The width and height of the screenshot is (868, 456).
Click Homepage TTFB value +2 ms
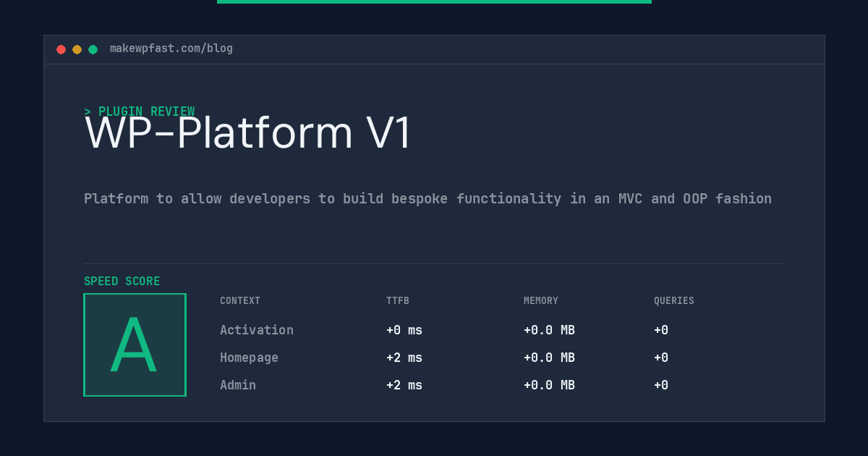tap(404, 358)
